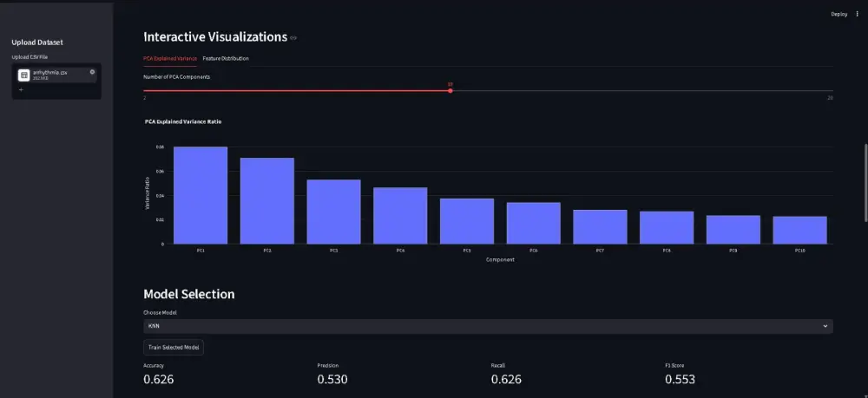Click PCA Explained Variance Ratio chart title

[183, 121]
